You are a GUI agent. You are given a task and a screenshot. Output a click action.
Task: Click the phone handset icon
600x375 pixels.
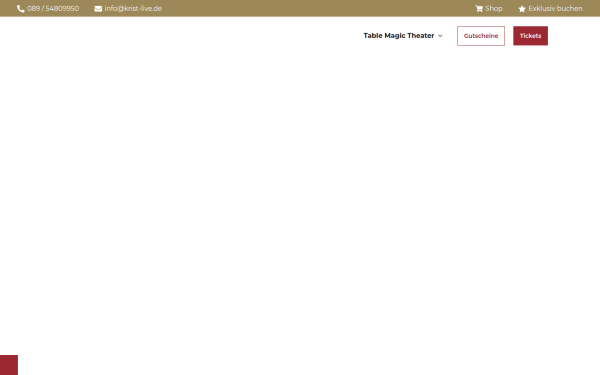tap(21, 9)
